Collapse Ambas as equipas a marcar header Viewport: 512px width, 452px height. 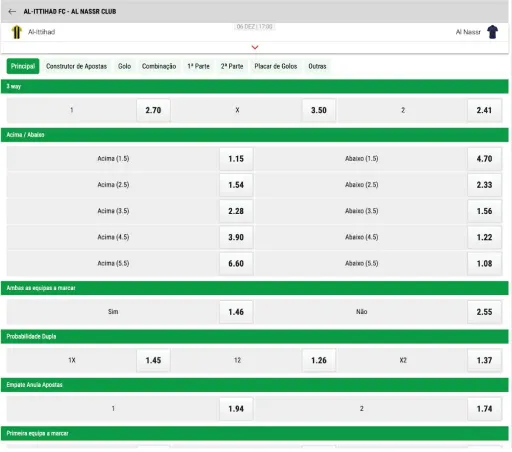(x=255, y=288)
